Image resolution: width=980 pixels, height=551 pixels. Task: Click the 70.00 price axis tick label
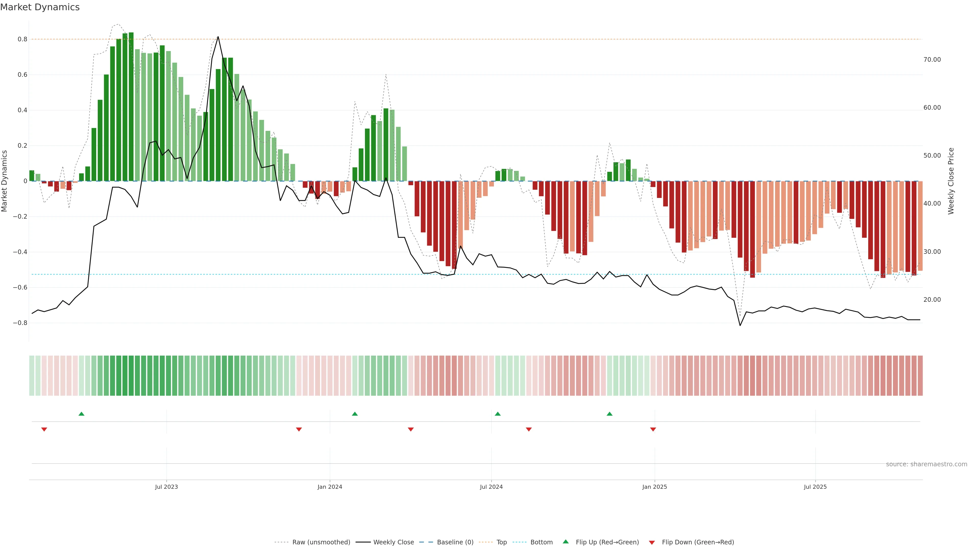[932, 60]
